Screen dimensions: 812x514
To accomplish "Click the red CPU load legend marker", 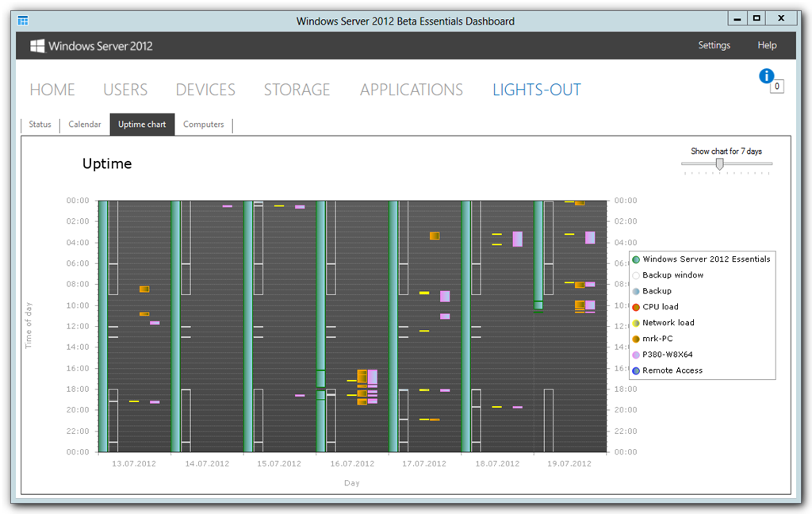I will click(x=636, y=307).
